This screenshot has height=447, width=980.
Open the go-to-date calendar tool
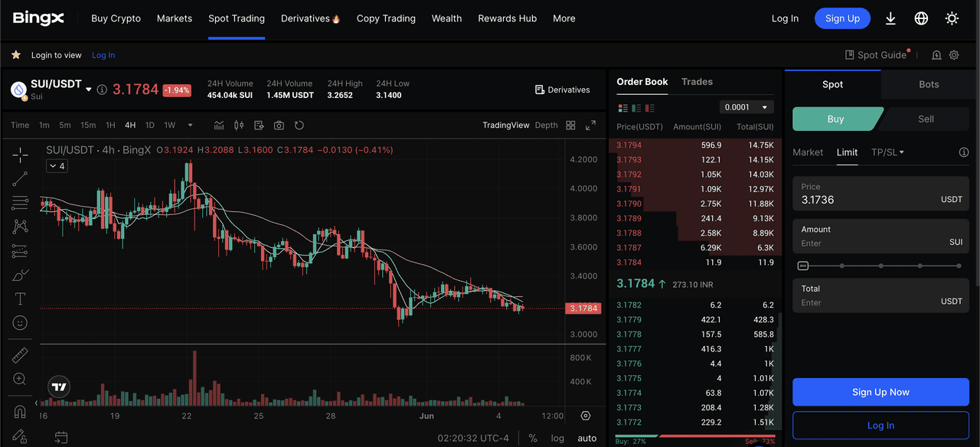(x=61, y=438)
